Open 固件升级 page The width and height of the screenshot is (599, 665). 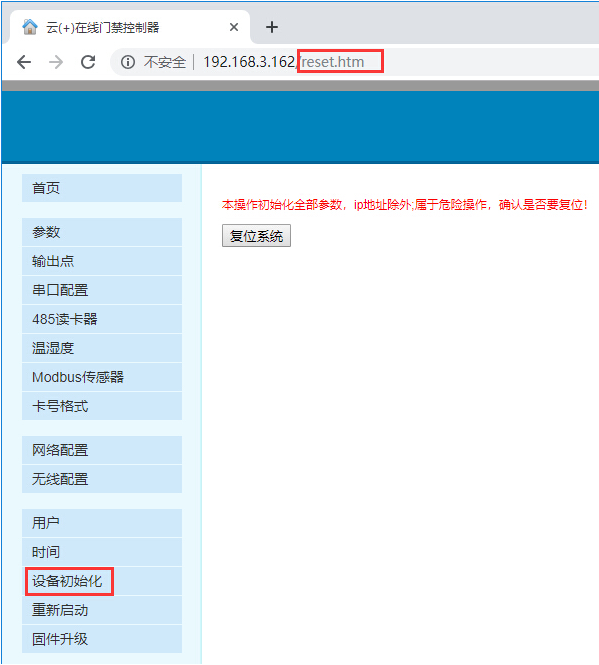point(102,639)
